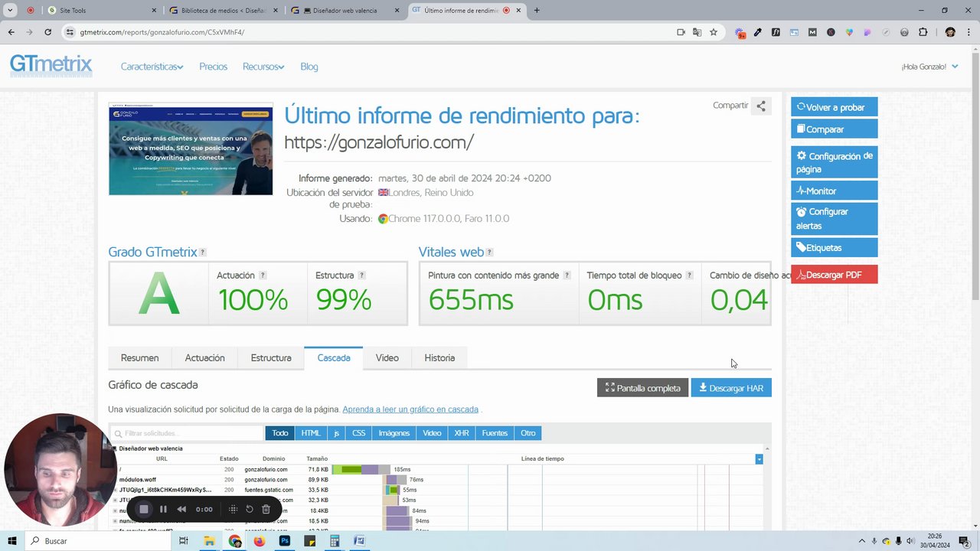The image size is (980, 551).
Task: Open the share icon next to Compartir
Action: click(x=761, y=106)
